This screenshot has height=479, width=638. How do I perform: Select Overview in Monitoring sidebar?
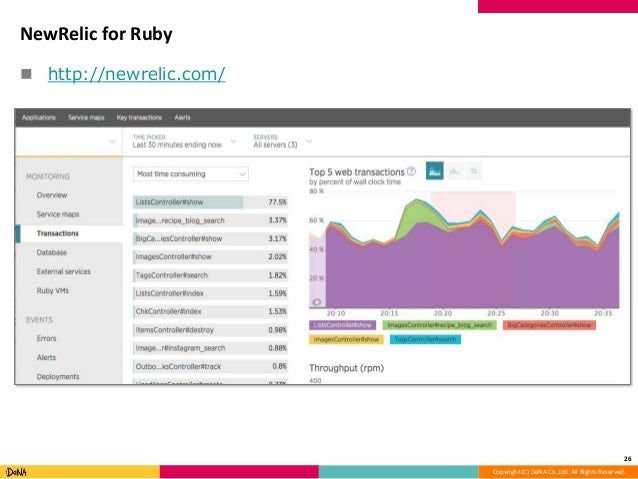52,195
